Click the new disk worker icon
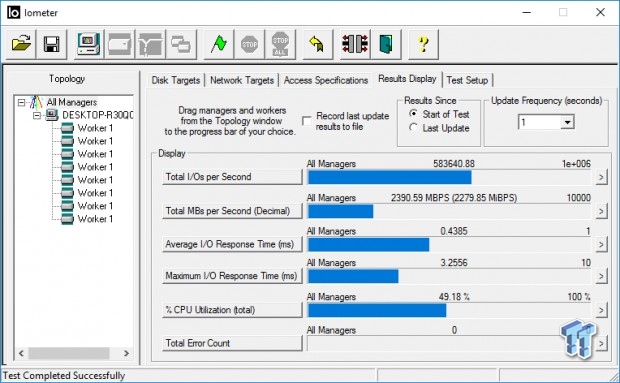 click(x=119, y=44)
